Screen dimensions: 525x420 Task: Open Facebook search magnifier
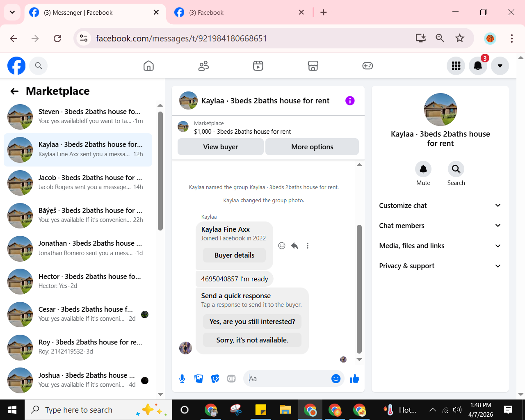coord(39,66)
